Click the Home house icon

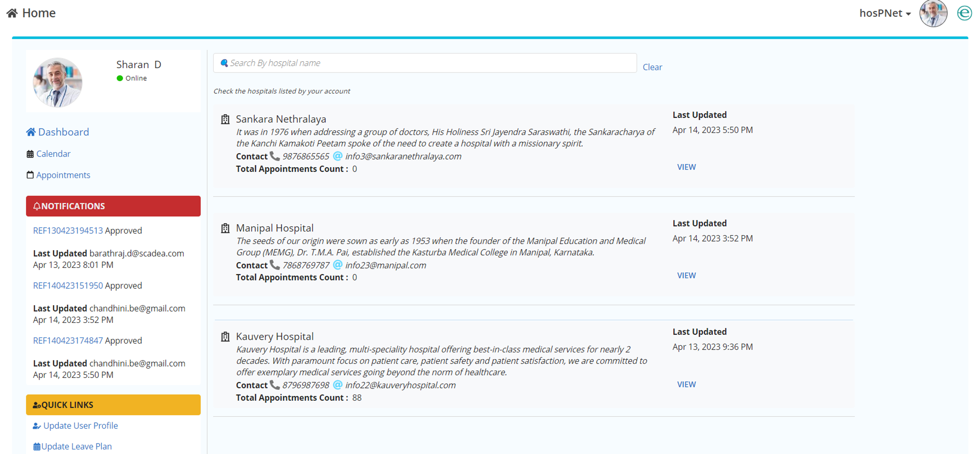pyautogui.click(x=12, y=13)
